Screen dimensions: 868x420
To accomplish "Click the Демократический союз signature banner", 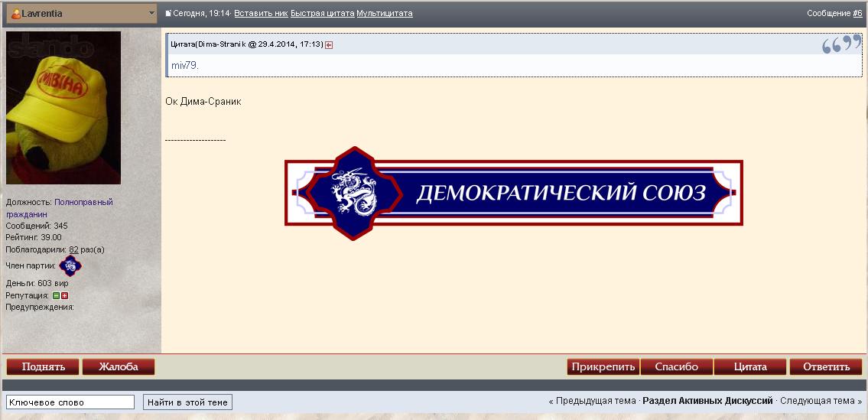I will [513, 193].
